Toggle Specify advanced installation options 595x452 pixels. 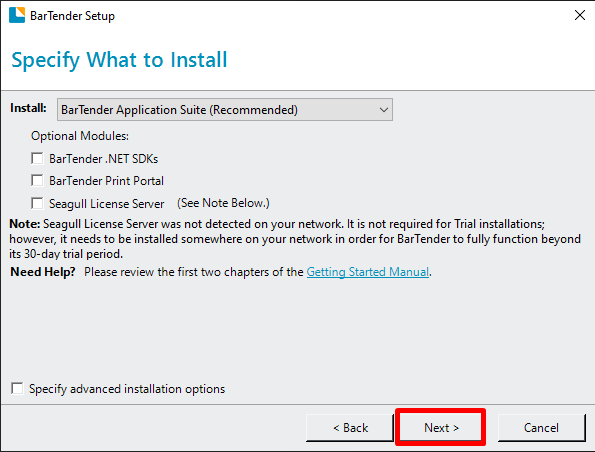pos(17,389)
